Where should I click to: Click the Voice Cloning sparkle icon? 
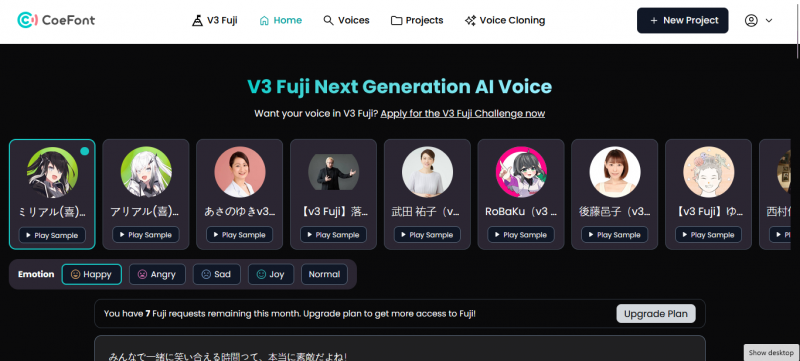(470, 20)
